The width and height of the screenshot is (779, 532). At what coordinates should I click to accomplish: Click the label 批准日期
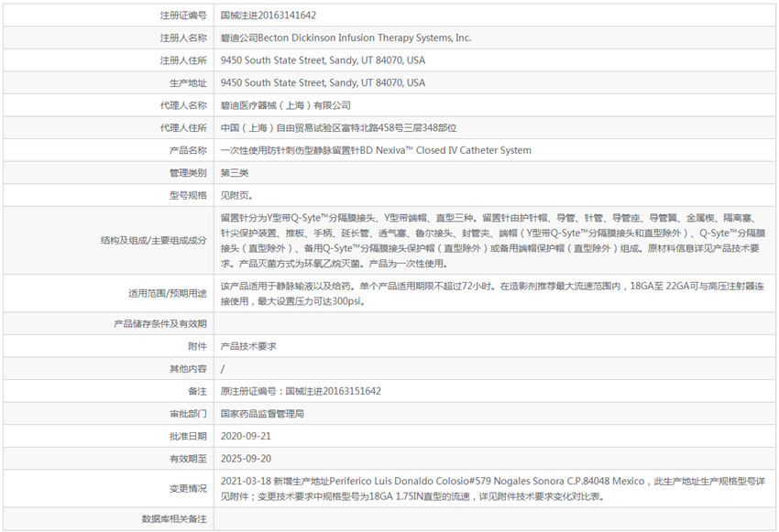[x=188, y=436]
